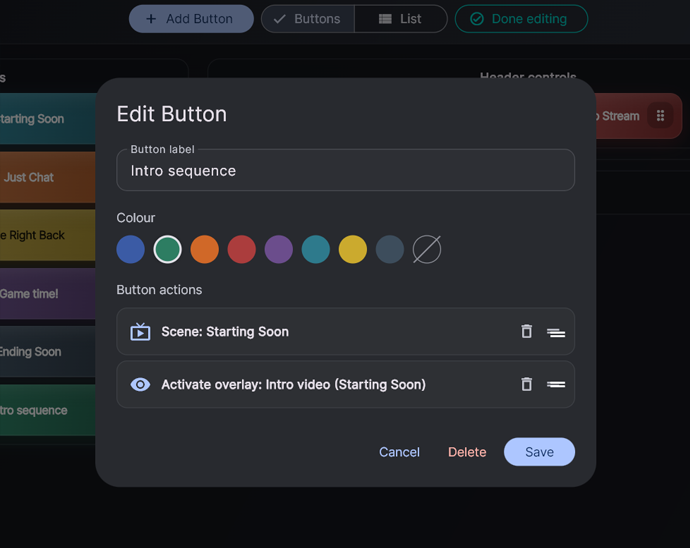
Task: Select the slate grey colour swatch
Action: (389, 249)
